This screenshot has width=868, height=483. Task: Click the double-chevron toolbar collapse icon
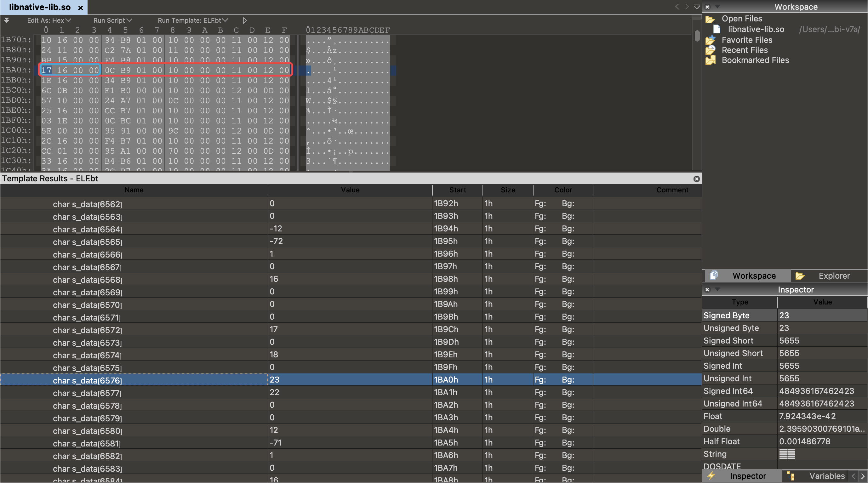[x=6, y=20]
